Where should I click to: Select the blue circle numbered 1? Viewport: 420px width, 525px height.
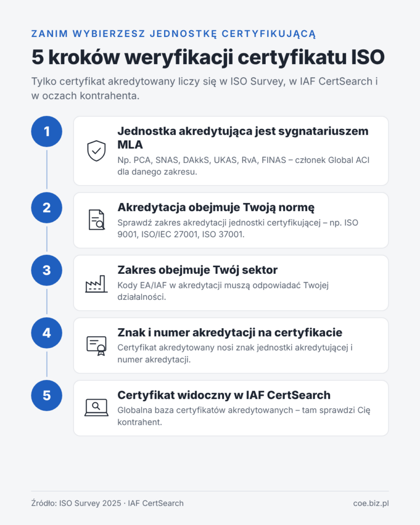pyautogui.click(x=47, y=132)
